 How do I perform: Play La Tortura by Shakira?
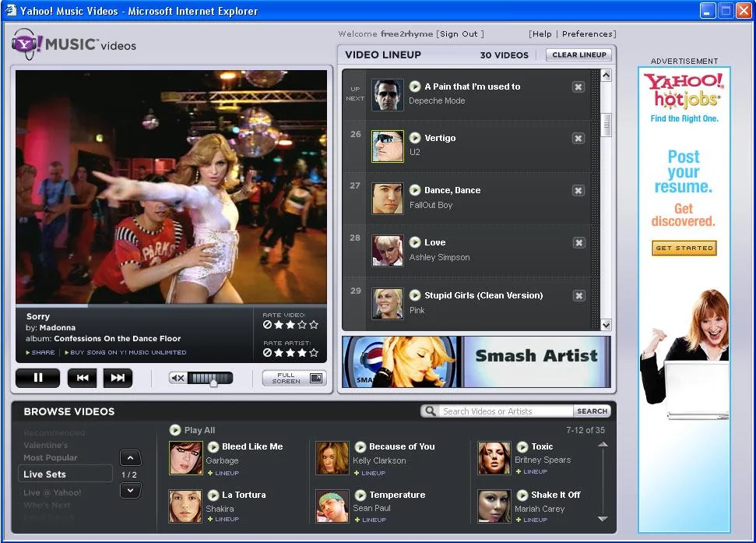click(x=213, y=495)
